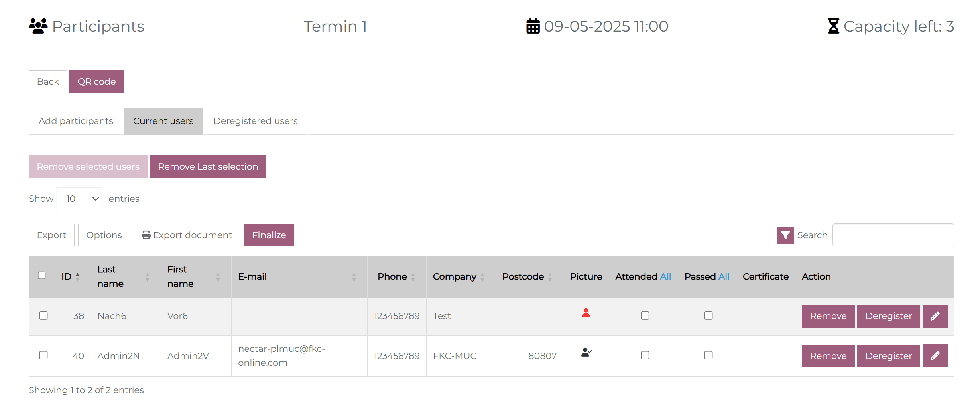Click the filter funnel icon beside Search

coord(785,235)
